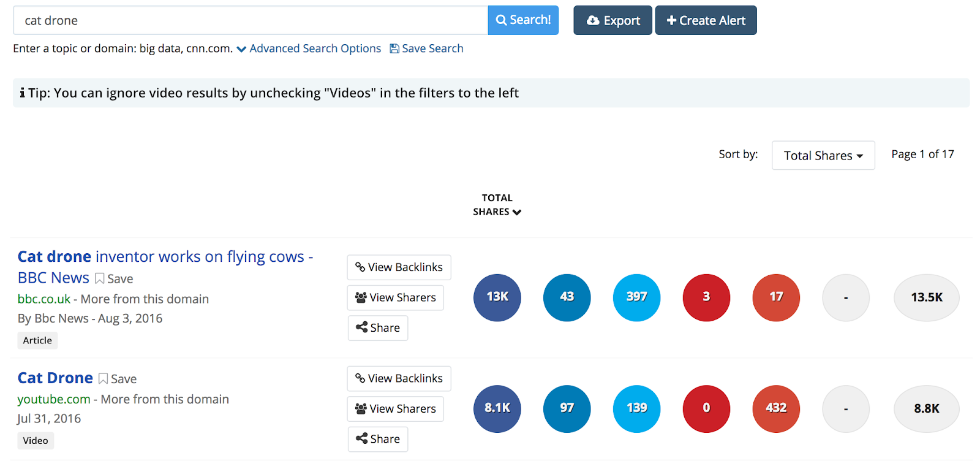Click the Export button
Image resolution: width=980 pixels, height=466 pixels.
(x=612, y=20)
